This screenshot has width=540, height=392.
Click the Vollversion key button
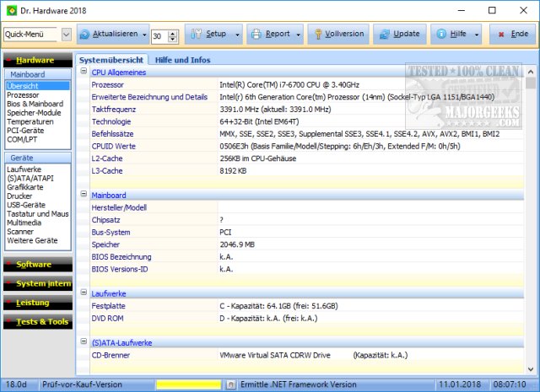[x=337, y=35]
